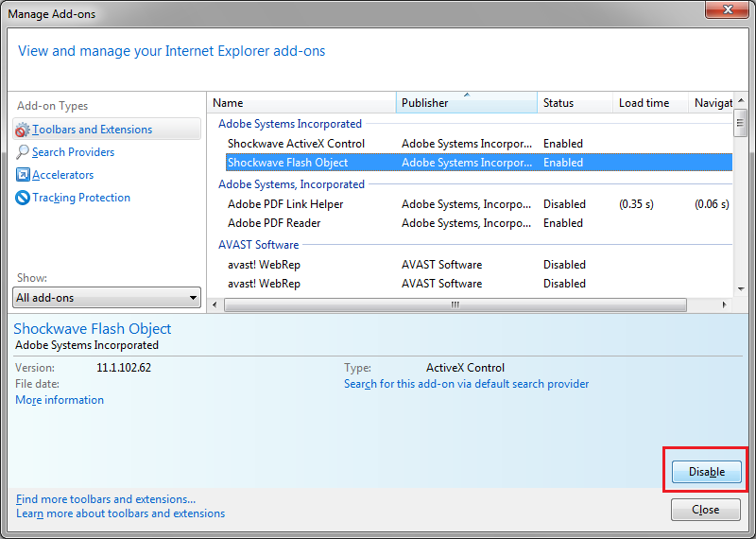Open the Show All add-ons dropdown
This screenshot has width=756, height=539.
click(x=107, y=298)
